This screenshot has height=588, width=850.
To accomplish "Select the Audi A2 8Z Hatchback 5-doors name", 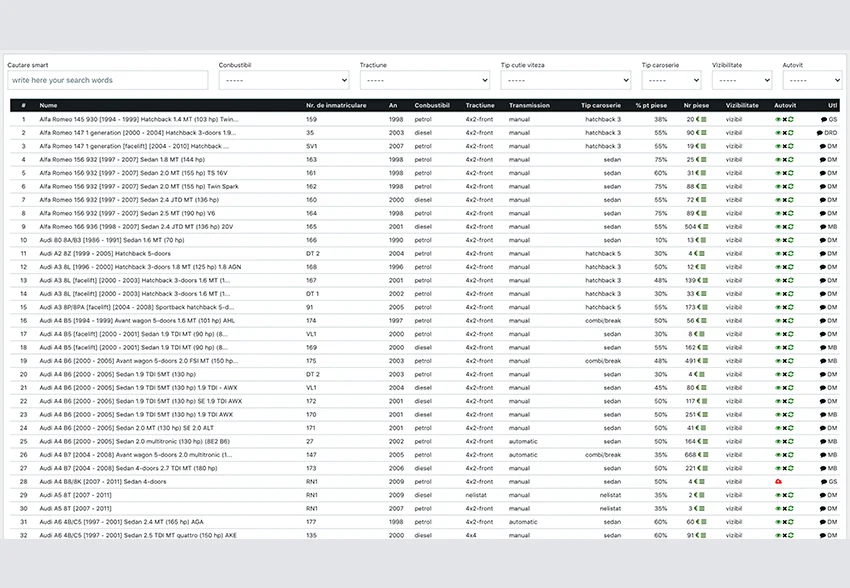I will coord(105,254).
